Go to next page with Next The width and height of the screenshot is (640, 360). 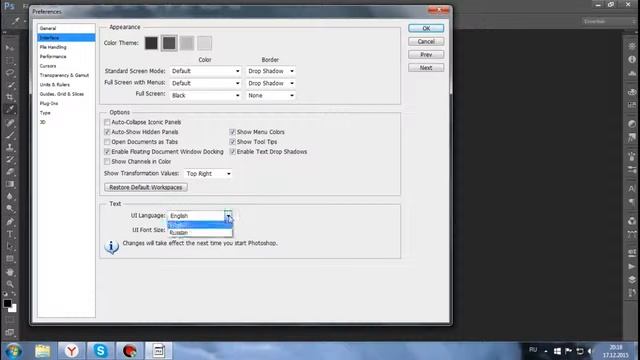pyautogui.click(x=426, y=68)
